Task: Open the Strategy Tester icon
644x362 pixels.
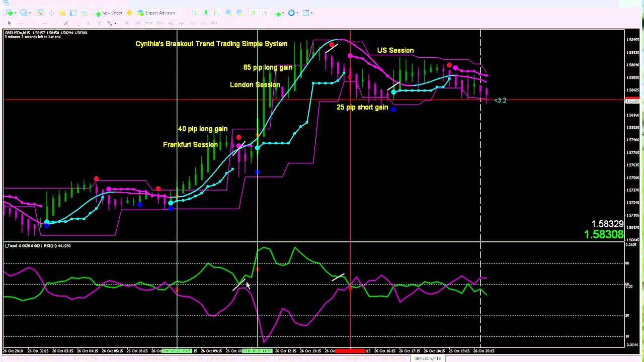Action: pos(85,13)
